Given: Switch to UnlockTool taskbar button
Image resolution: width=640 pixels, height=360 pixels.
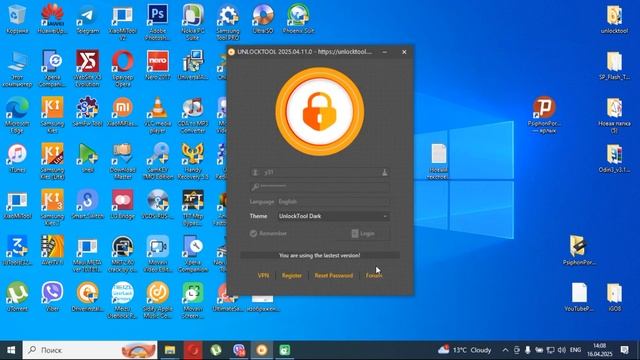Looking at the screenshot, I should click(262, 350).
